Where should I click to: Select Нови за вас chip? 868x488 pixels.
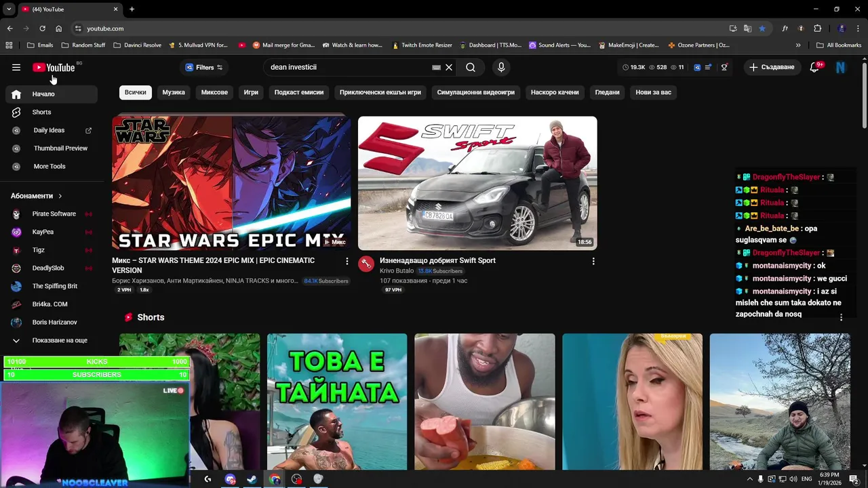pos(653,92)
